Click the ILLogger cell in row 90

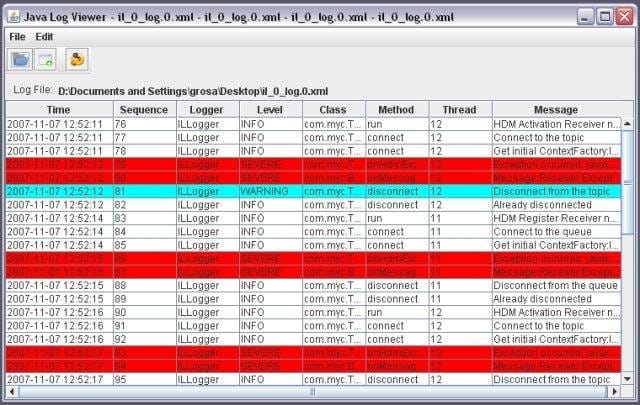click(207, 312)
